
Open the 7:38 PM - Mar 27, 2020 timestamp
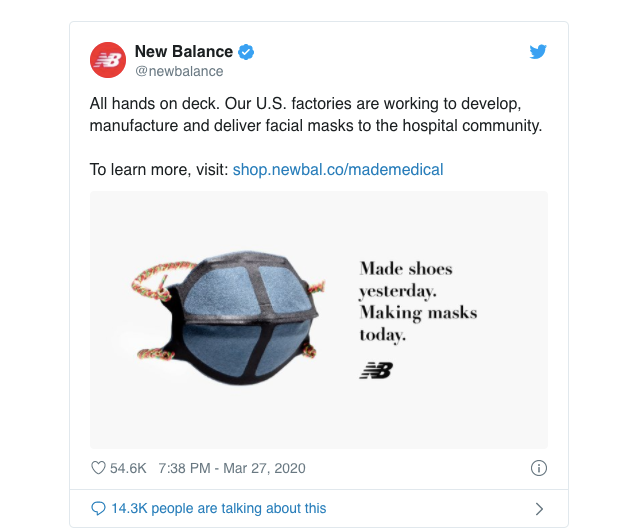[x=231, y=468]
